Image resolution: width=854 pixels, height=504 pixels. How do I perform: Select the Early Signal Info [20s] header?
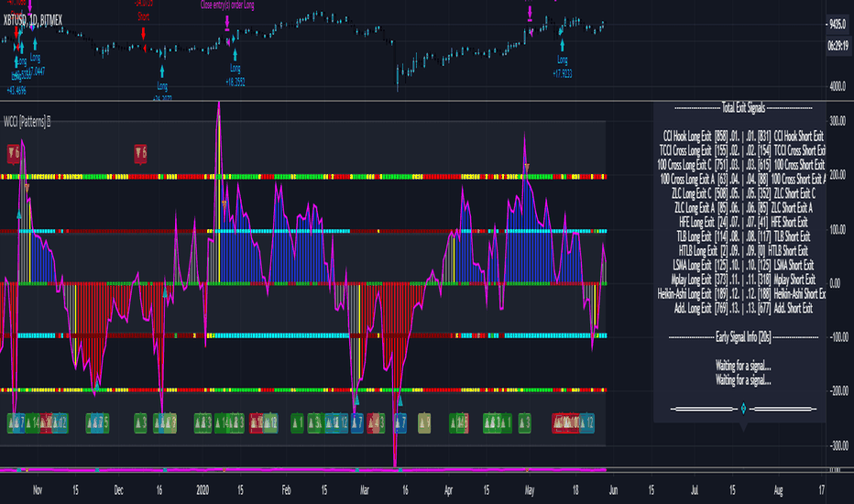tap(743, 337)
